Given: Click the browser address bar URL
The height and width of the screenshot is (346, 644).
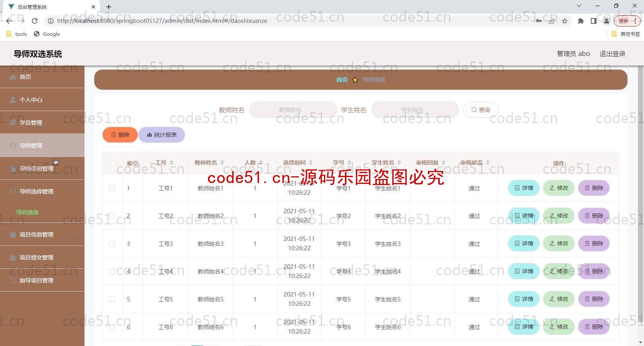Looking at the screenshot, I should click(x=162, y=21).
